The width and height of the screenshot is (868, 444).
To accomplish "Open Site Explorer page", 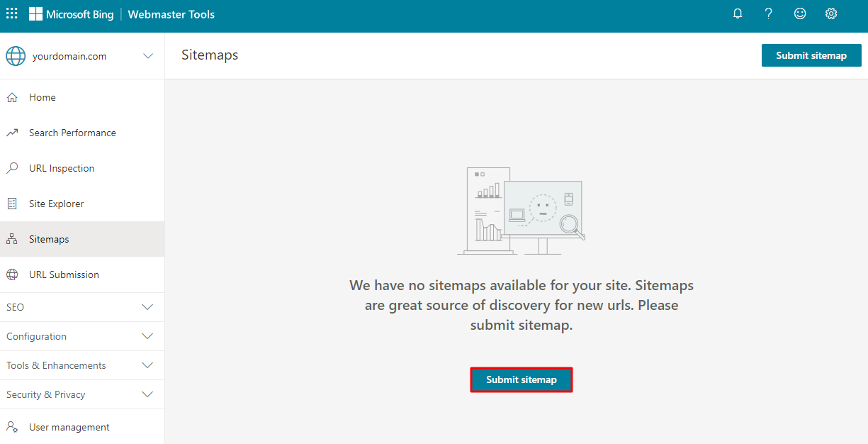I will [x=82, y=204].
